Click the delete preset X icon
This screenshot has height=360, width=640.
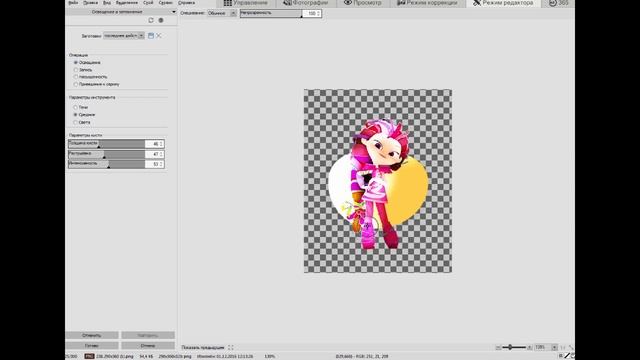(159, 36)
